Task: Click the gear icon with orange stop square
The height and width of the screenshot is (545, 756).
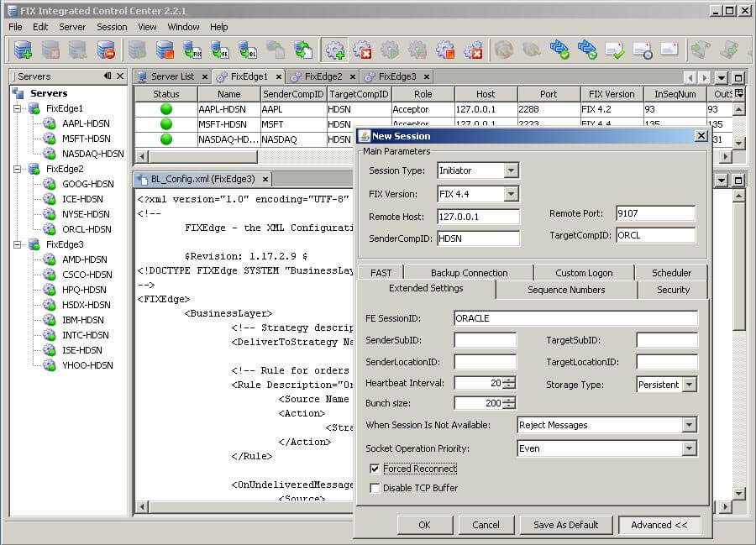Action: pyautogui.click(x=445, y=50)
